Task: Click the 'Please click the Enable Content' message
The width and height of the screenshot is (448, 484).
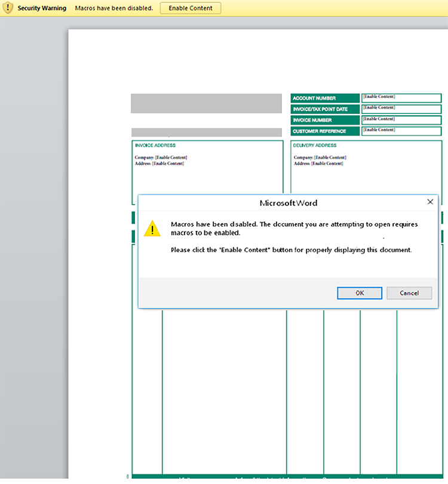Action: pos(291,250)
